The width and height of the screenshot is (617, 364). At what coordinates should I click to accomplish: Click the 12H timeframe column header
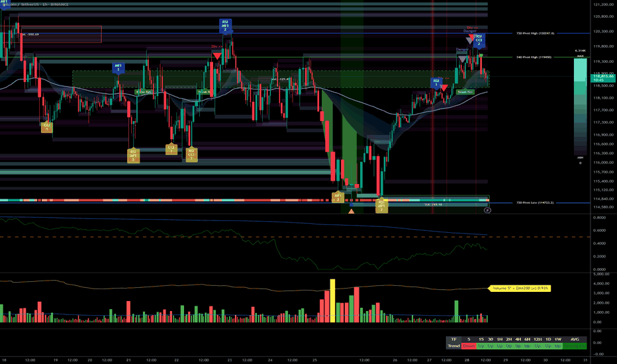coord(538,340)
